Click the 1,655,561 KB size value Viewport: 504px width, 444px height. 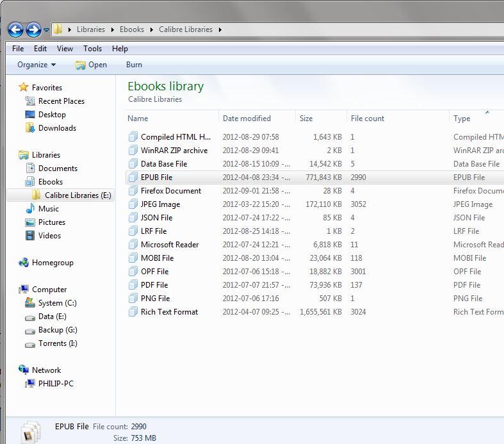(x=320, y=312)
